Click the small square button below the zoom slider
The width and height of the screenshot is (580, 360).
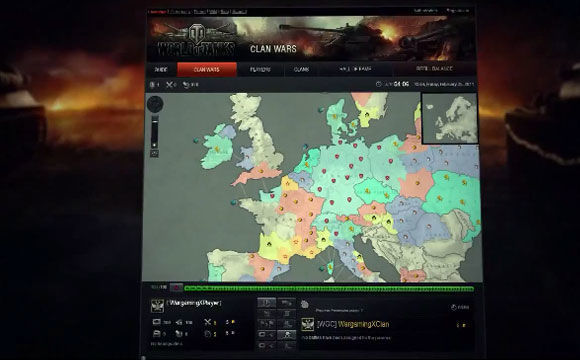(155, 153)
